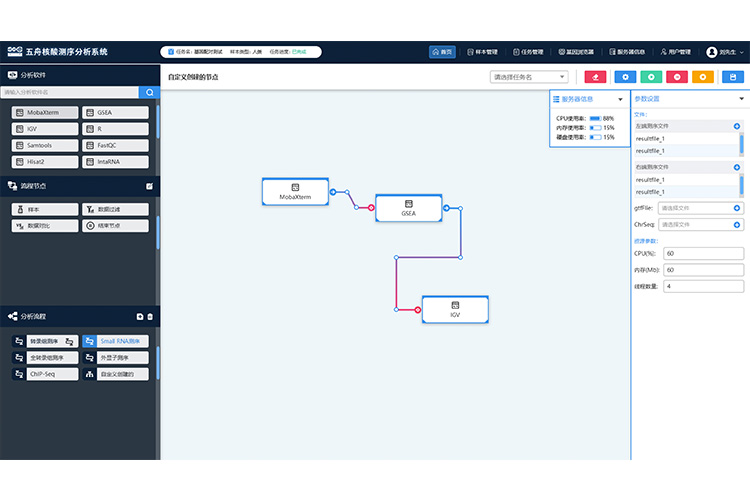Add a file to 左端测序文件 list
The height and width of the screenshot is (500, 750).
pos(737,126)
